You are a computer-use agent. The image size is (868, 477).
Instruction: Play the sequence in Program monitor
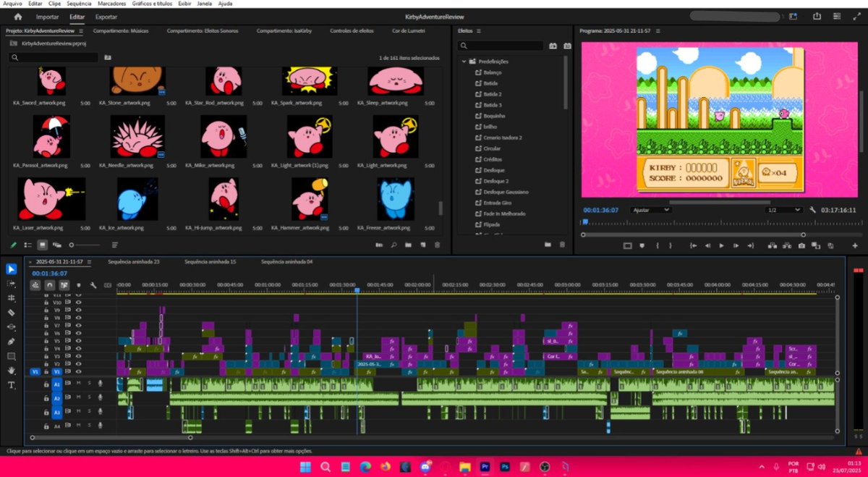pyautogui.click(x=721, y=245)
